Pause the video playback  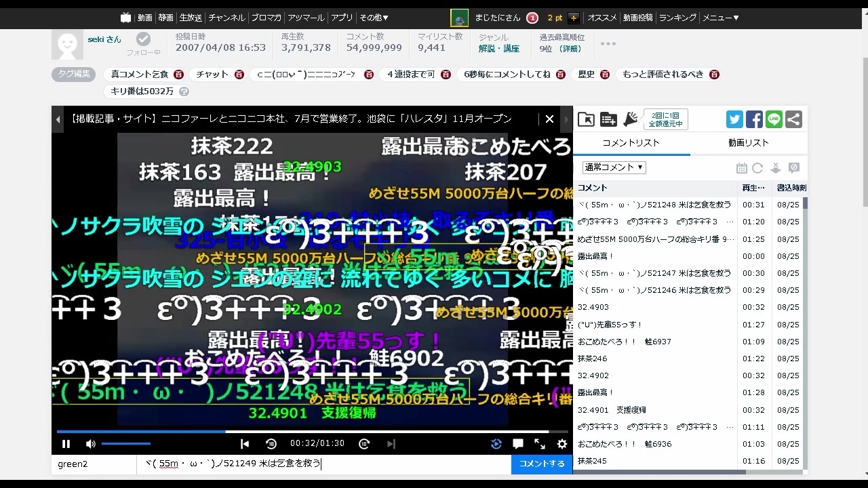(66, 444)
